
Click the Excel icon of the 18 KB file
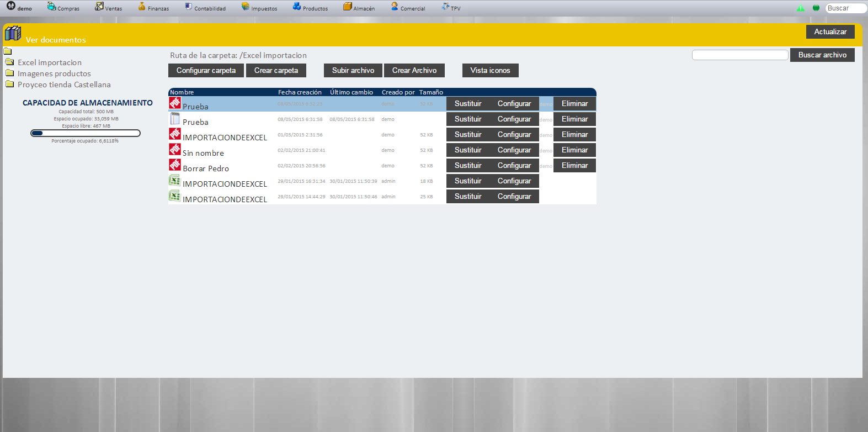[x=174, y=181]
